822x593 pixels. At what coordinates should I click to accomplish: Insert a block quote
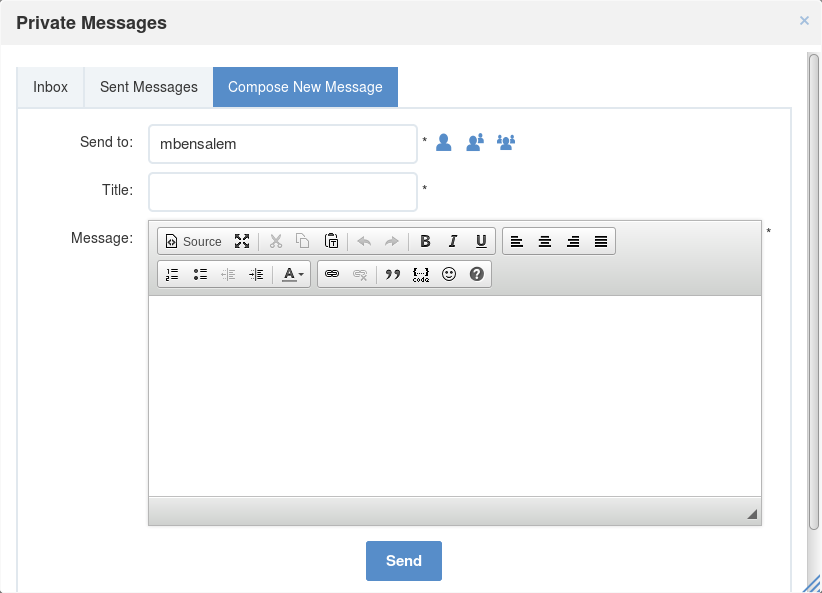[x=393, y=274]
